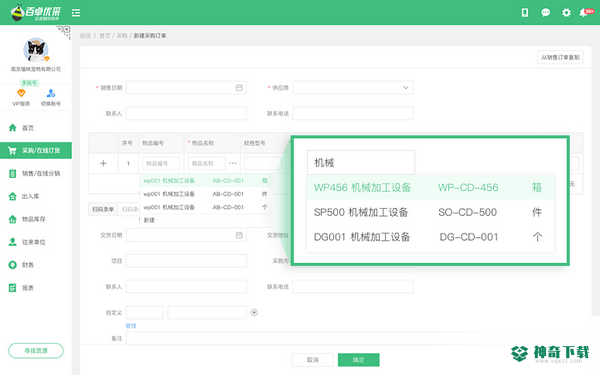
Task: Click the 取消 button
Action: tap(313, 360)
